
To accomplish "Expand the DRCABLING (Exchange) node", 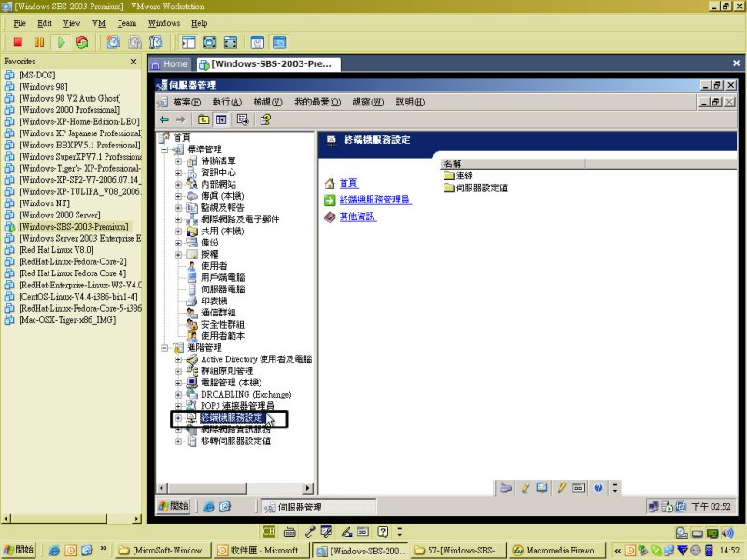I will point(178,395).
